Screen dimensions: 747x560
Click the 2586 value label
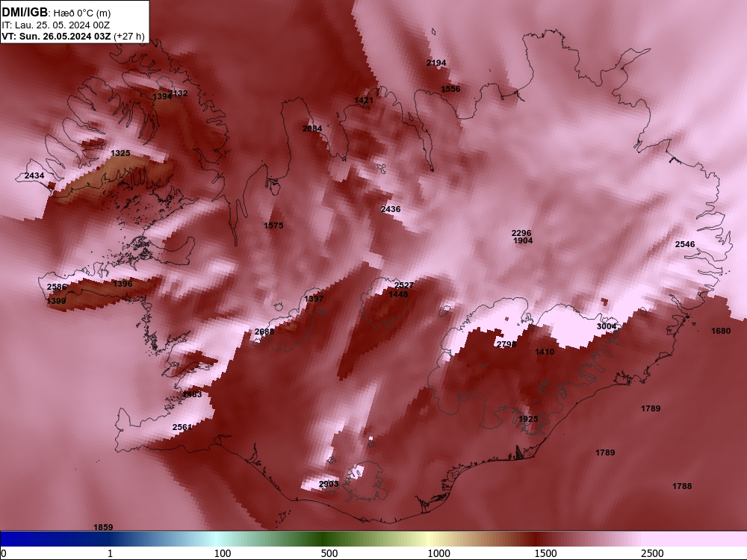point(57,287)
